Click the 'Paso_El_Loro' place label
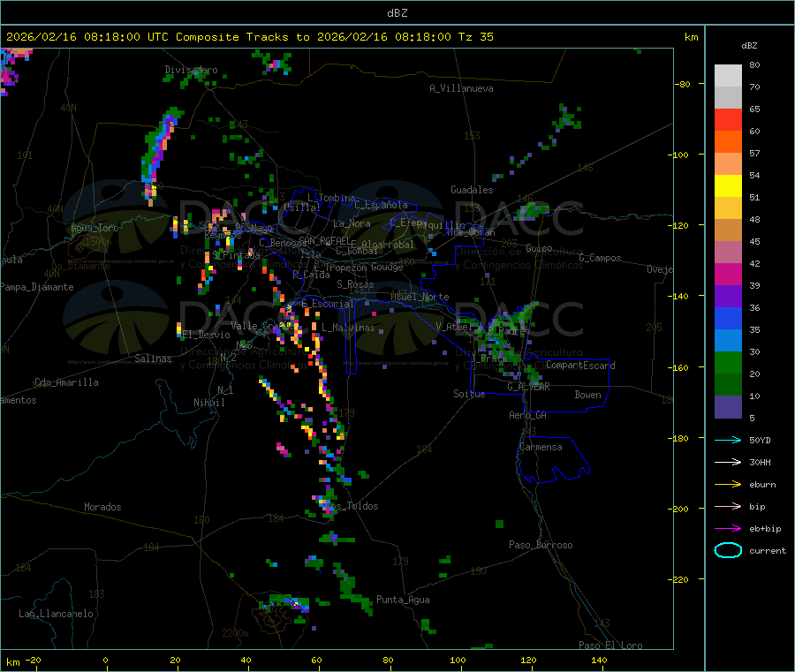 click(x=610, y=646)
